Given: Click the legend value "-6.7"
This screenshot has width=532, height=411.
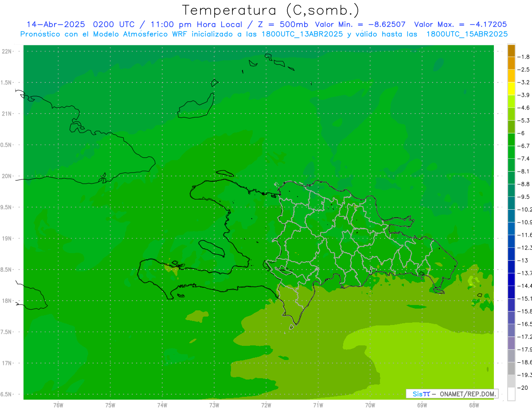Looking at the screenshot, I should click(524, 146).
